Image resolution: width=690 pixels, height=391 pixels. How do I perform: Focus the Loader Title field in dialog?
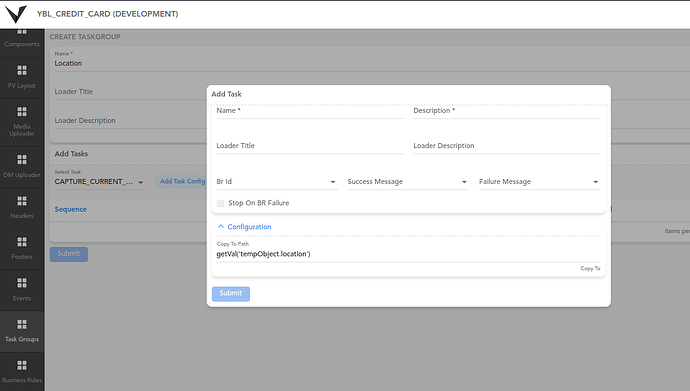click(310, 146)
